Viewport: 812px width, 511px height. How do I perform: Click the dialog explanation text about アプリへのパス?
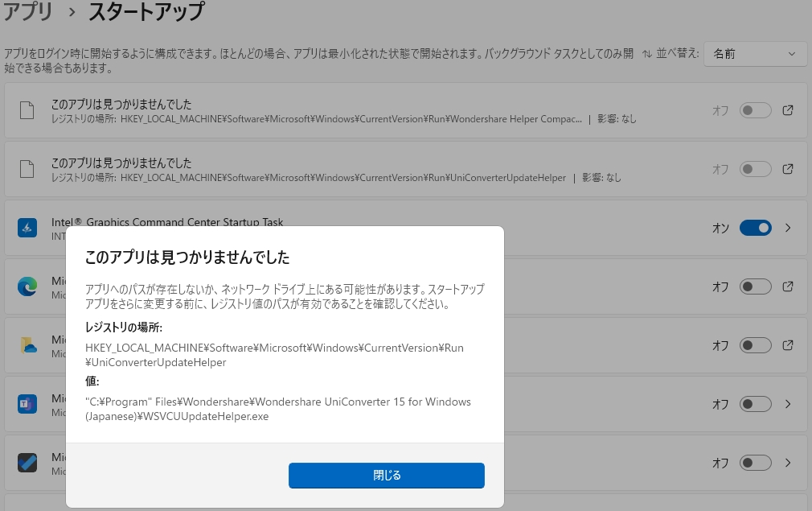(285, 296)
